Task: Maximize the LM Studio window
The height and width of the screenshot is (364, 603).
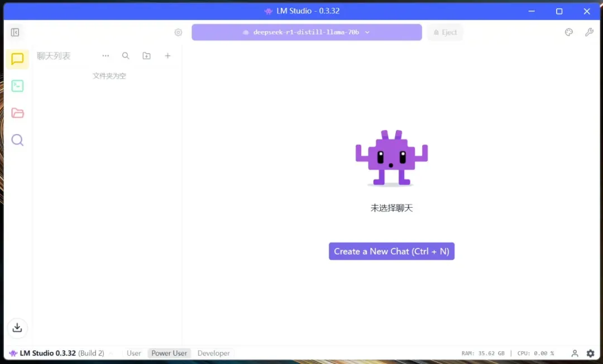Action: tap(559, 11)
